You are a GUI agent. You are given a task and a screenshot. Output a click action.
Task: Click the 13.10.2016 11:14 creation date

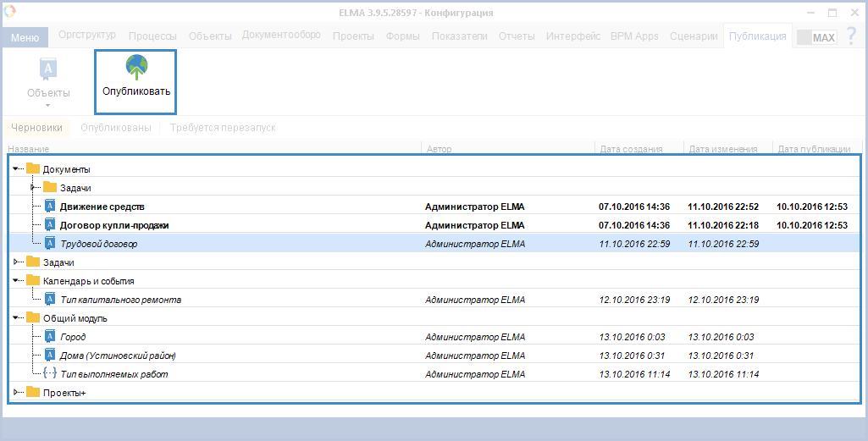[x=634, y=374]
